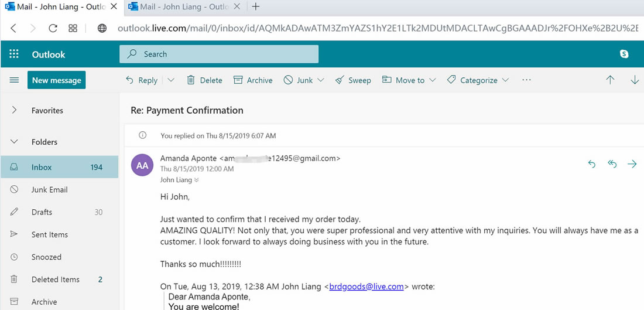Switch to the second Outlook browser tab
Screen dimensions: 644x310
(181, 7)
